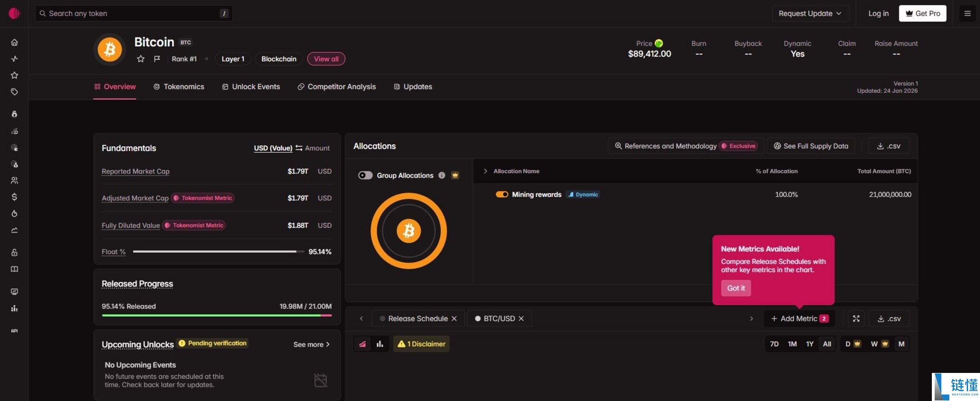Set chart interval to M
980x401 pixels.
pos(901,344)
